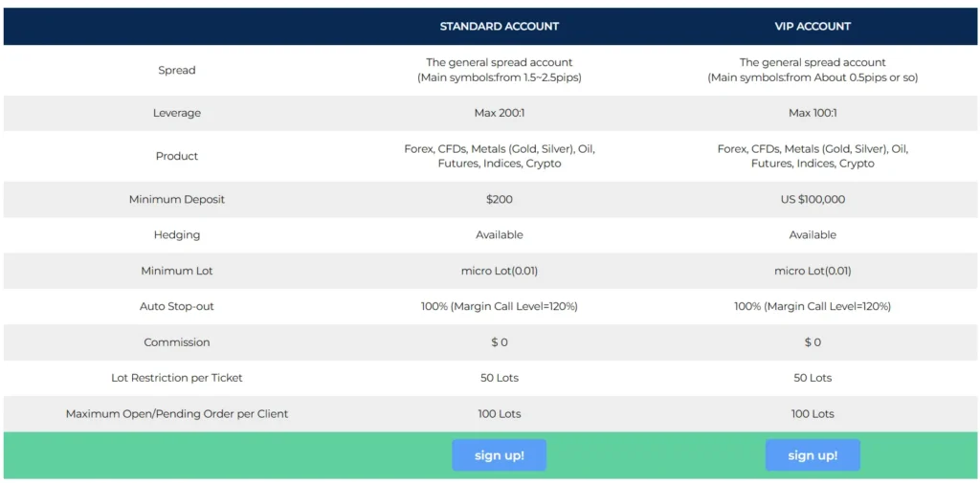The width and height of the screenshot is (980, 483).
Task: Click the Minimum Lot row label
Action: [177, 271]
